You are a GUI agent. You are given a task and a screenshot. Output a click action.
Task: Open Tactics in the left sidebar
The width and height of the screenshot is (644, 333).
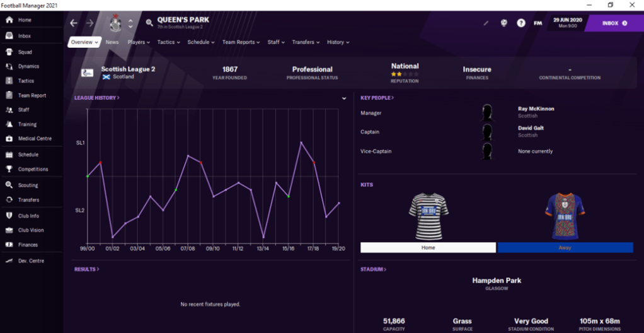click(26, 81)
